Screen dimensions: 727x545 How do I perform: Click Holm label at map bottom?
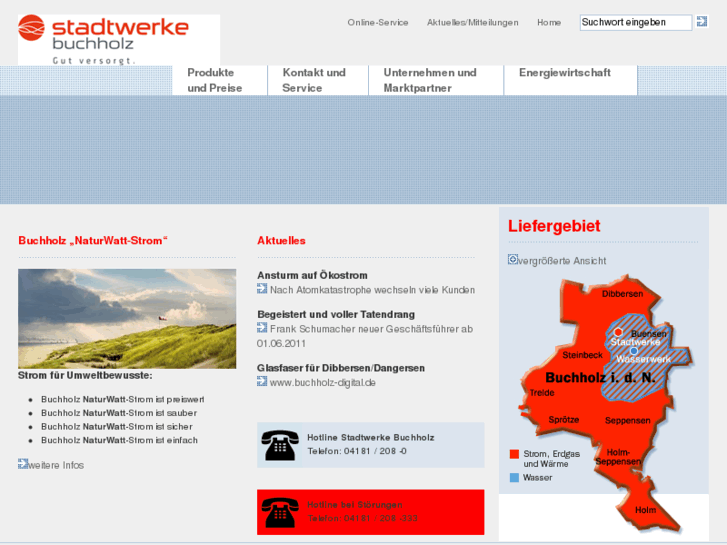point(645,510)
